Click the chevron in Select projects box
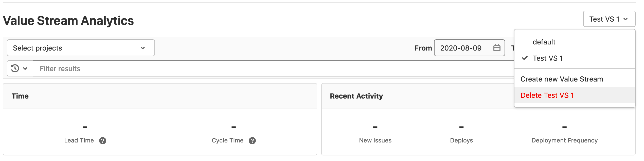 tap(143, 48)
